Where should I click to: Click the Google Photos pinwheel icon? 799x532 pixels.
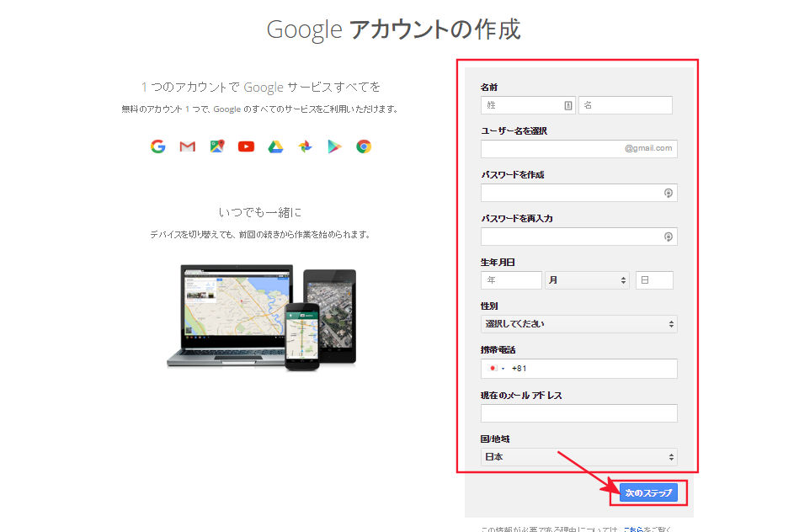[x=306, y=146]
